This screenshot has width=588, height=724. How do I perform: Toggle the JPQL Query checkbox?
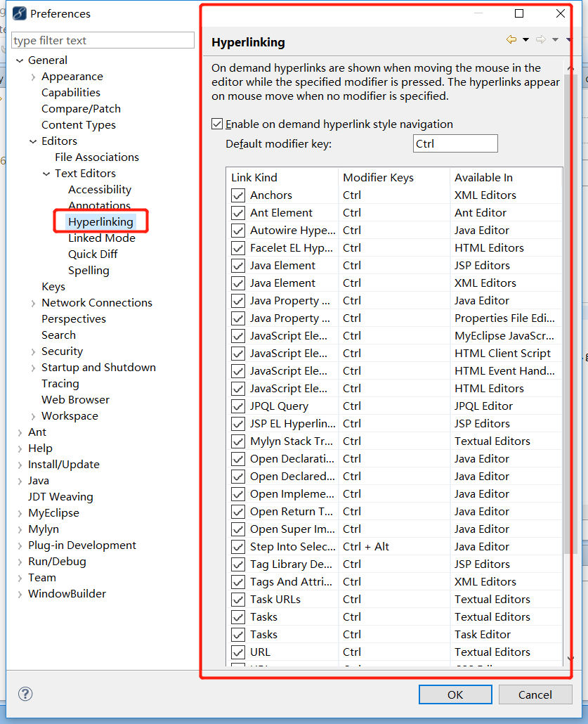pos(238,406)
